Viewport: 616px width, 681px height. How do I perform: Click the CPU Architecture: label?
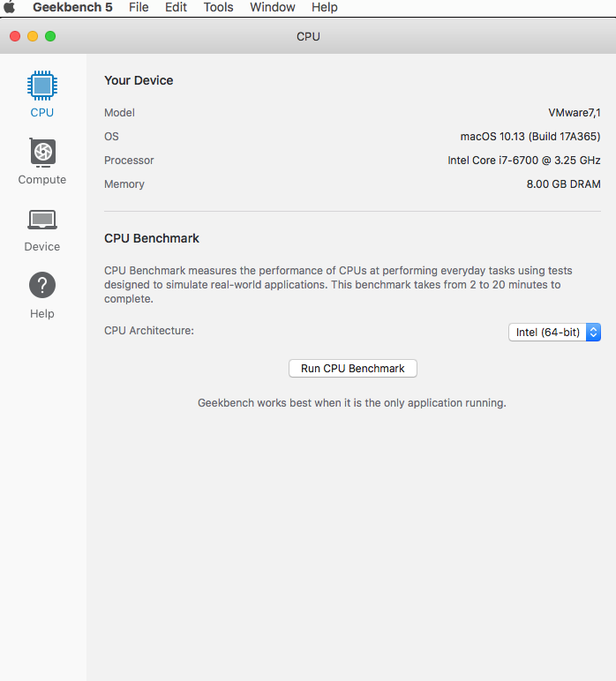point(149,331)
